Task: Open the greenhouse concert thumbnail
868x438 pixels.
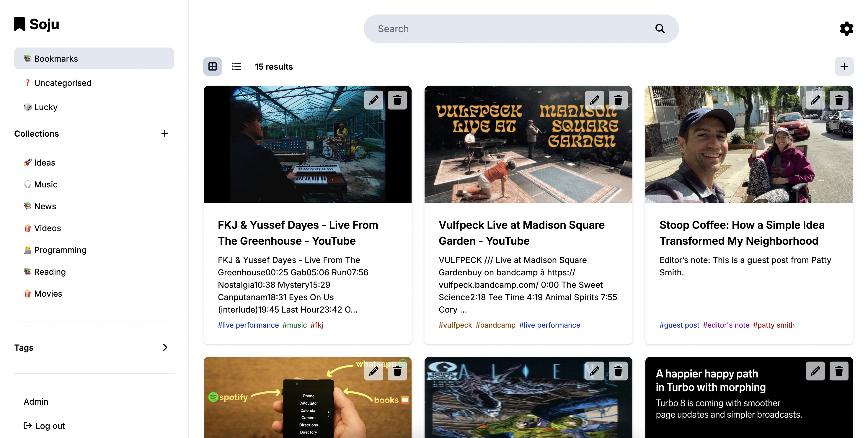Action: coord(307,144)
